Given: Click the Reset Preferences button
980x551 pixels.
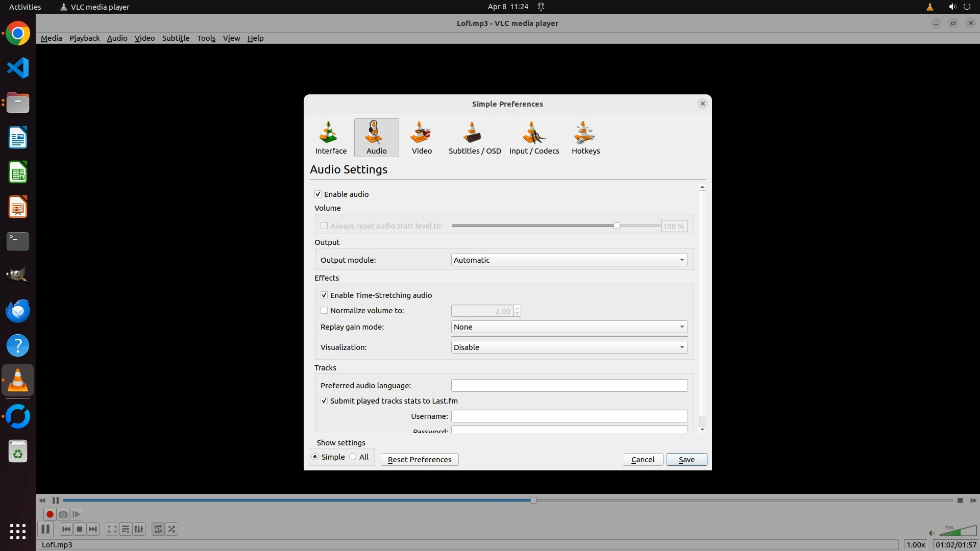Looking at the screenshot, I should 420,460.
